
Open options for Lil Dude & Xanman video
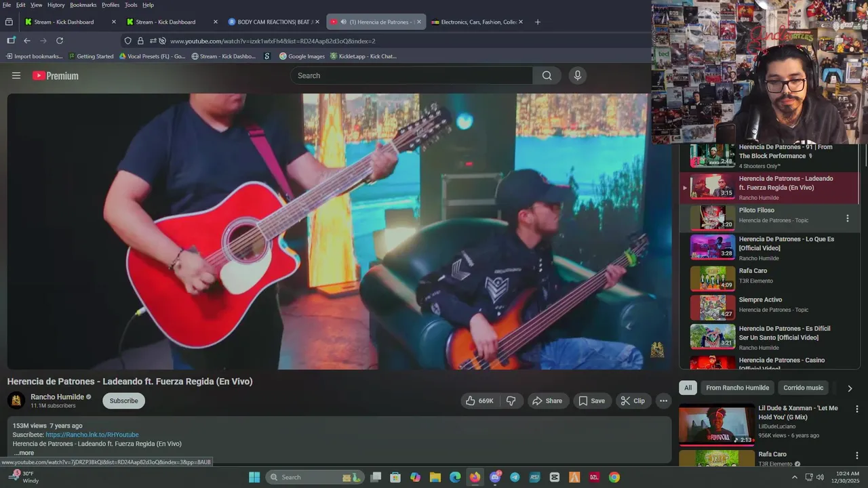[856, 409]
